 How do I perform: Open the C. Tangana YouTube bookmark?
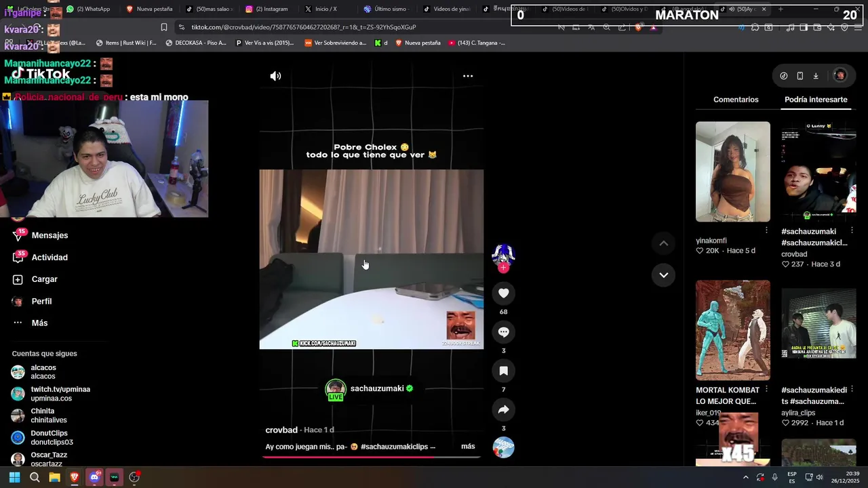click(x=477, y=43)
